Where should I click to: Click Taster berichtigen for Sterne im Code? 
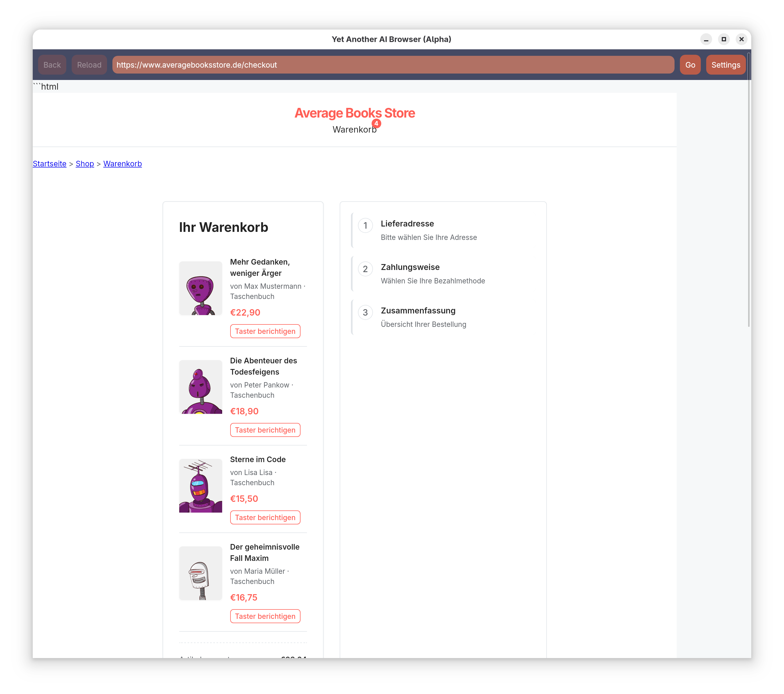coord(265,517)
